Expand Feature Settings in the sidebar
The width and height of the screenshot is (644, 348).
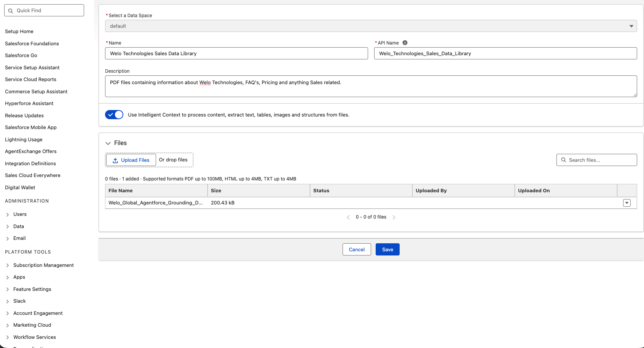click(x=8, y=289)
